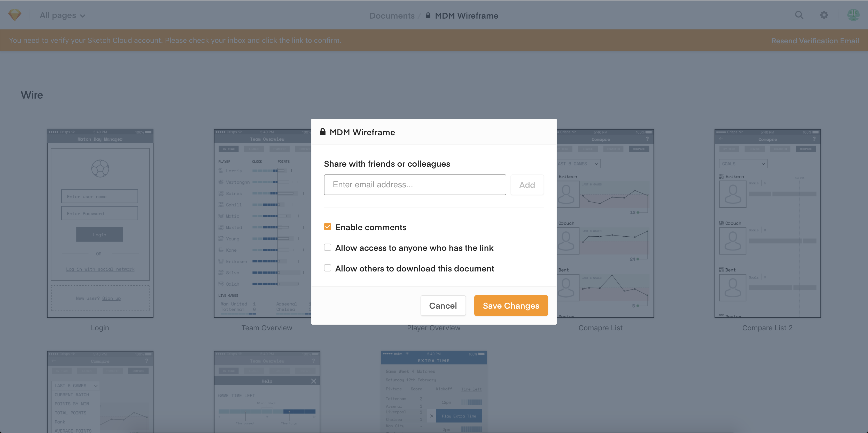The height and width of the screenshot is (433, 868).
Task: Click the Compare List 2 label
Action: (x=767, y=328)
